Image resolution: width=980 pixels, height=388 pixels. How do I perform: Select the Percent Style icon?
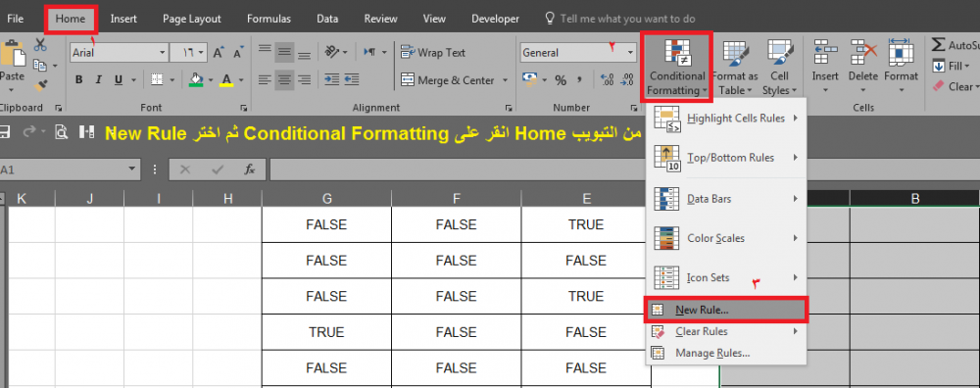[x=561, y=80]
